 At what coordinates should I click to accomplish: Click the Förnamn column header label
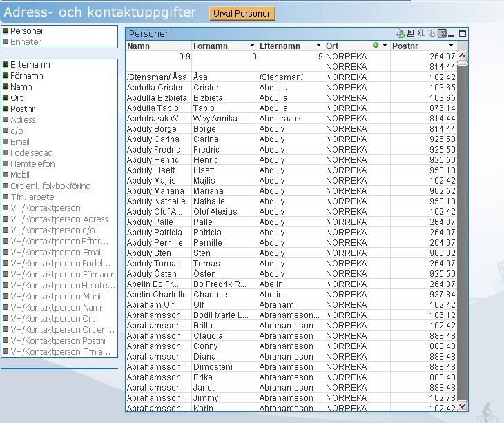(211, 46)
